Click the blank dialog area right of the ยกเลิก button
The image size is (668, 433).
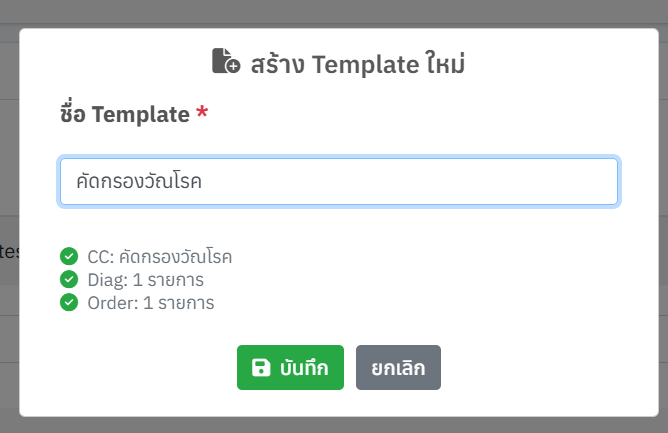tap(540, 367)
